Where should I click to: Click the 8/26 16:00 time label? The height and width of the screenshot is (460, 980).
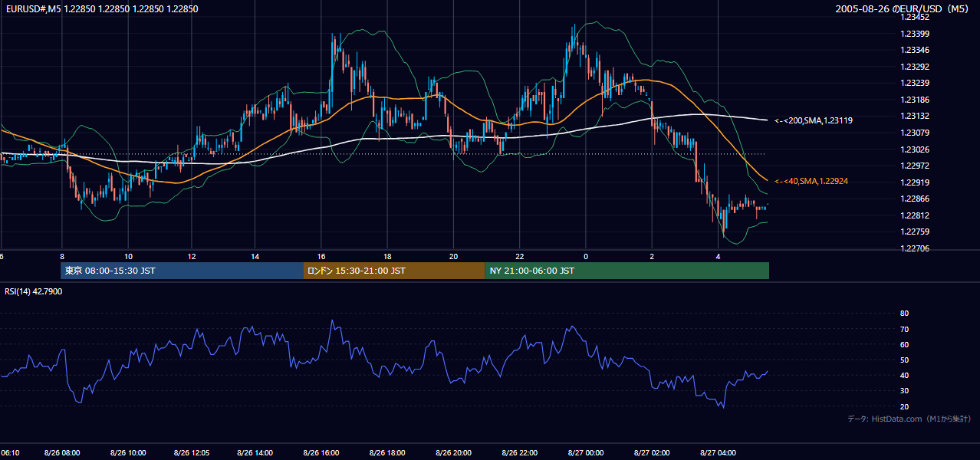pos(321,453)
